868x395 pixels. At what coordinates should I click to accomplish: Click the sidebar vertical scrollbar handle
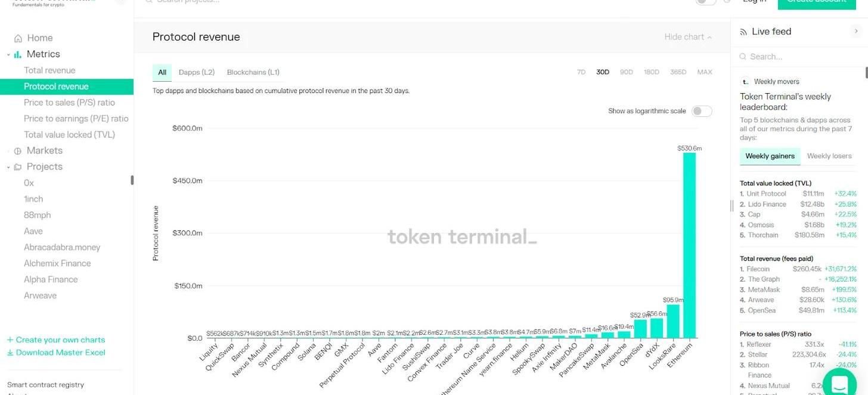pyautogui.click(x=132, y=180)
